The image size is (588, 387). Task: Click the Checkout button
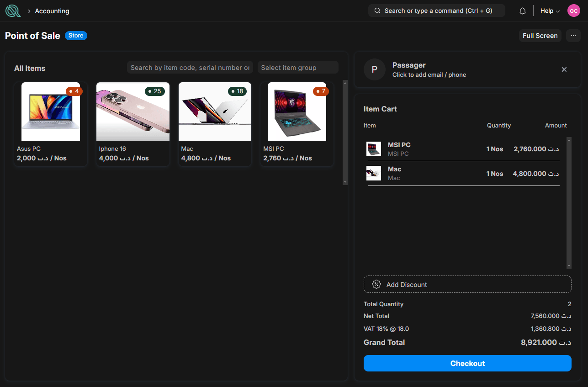click(x=467, y=363)
